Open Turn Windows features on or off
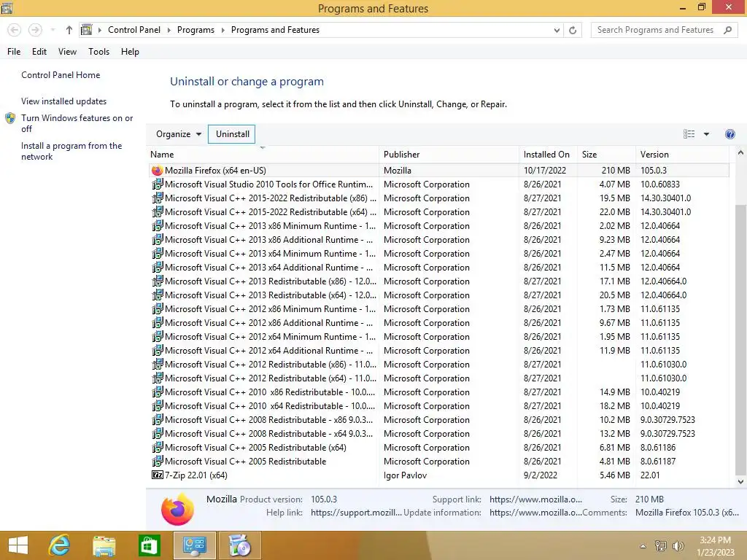The width and height of the screenshot is (747, 560). point(77,123)
